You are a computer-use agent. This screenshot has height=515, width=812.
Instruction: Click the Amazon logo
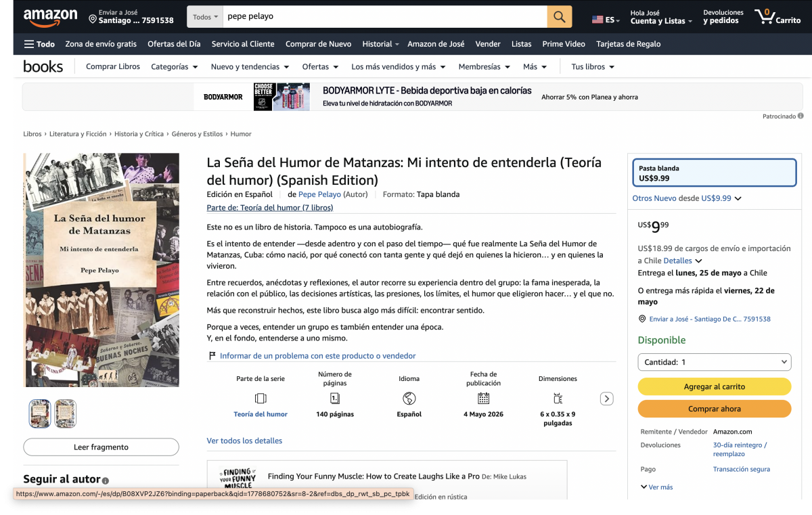tap(50, 16)
